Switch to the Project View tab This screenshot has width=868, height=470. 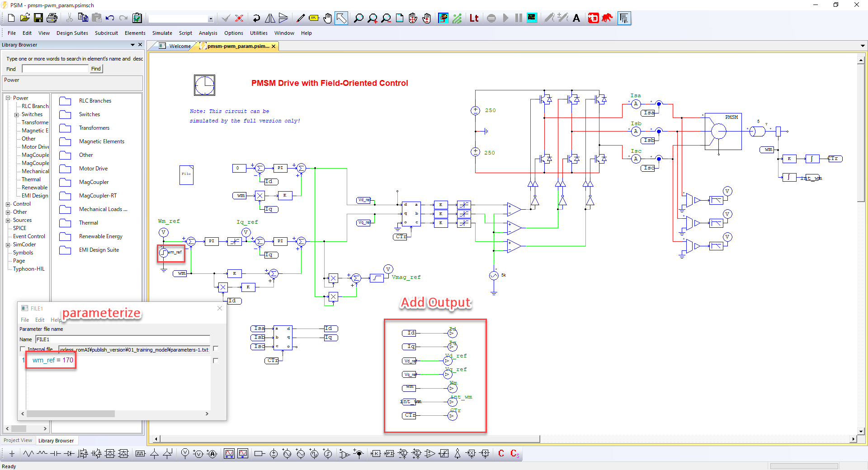(x=18, y=440)
